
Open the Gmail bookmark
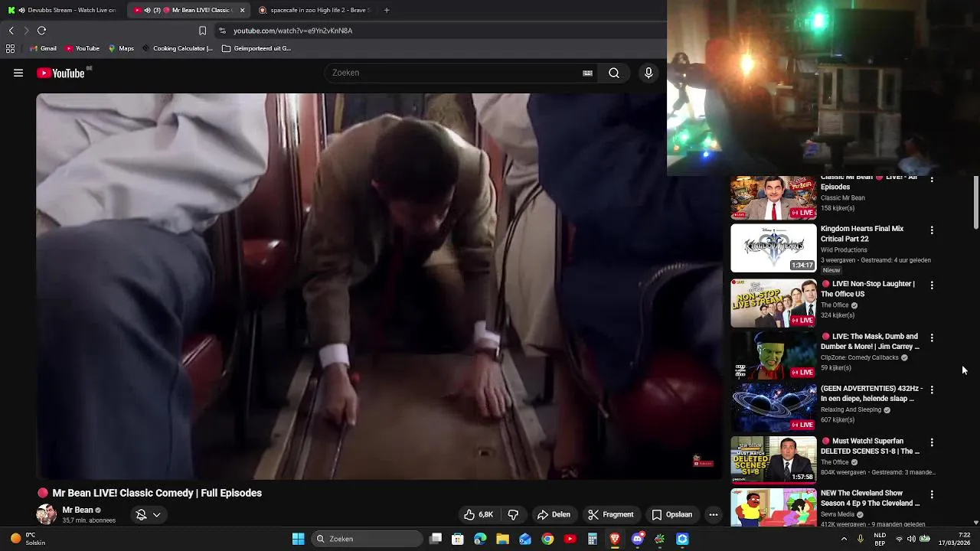pos(43,48)
